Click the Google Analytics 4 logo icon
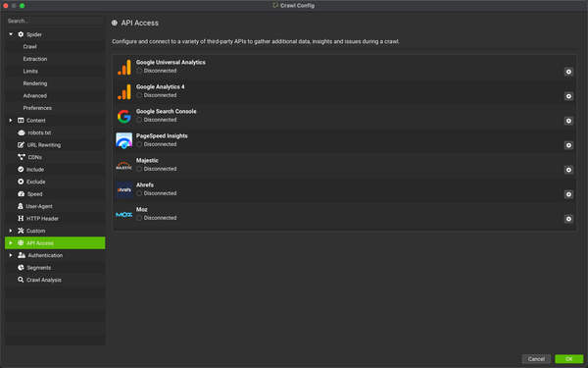Viewport: 588px width, 368px height. 124,91
